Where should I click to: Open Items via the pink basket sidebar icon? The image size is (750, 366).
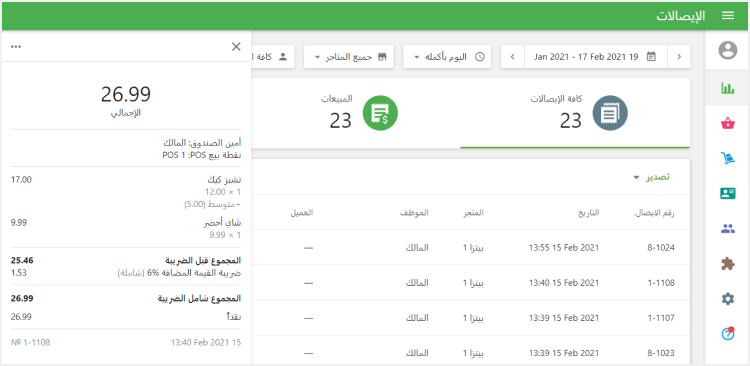[x=728, y=123]
